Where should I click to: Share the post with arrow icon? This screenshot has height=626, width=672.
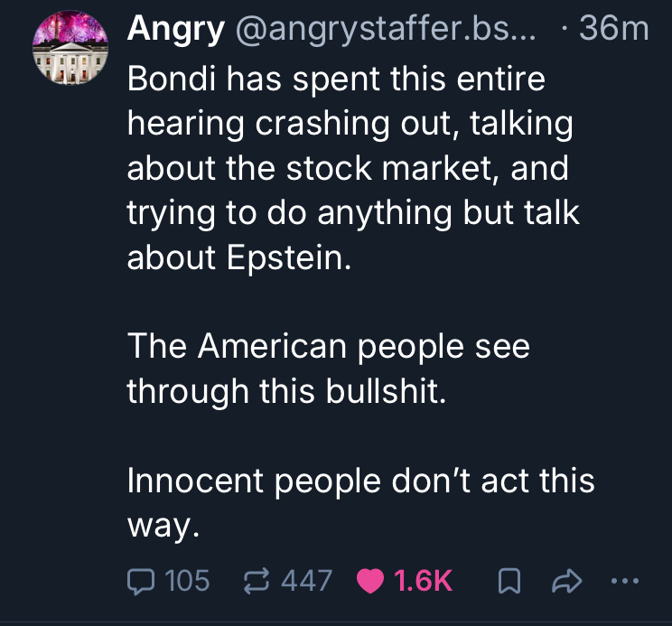tap(562, 580)
